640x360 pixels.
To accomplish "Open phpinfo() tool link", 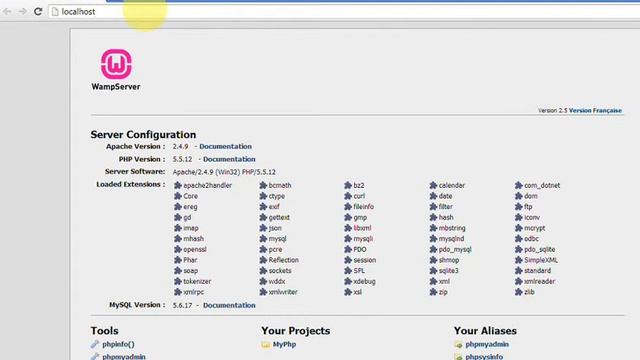I will pyautogui.click(x=118, y=344).
